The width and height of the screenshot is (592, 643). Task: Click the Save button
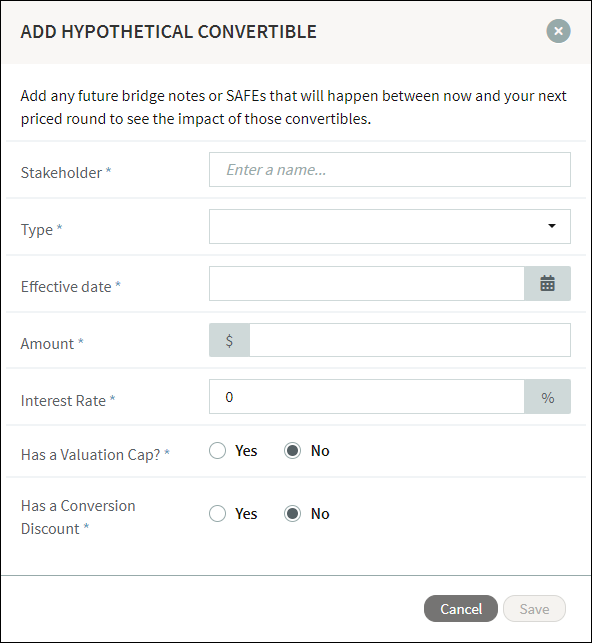click(x=534, y=609)
